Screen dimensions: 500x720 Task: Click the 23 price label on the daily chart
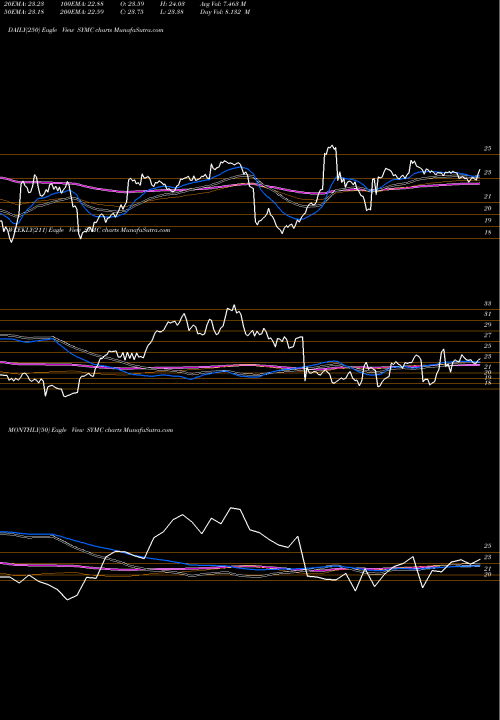tap(488, 173)
